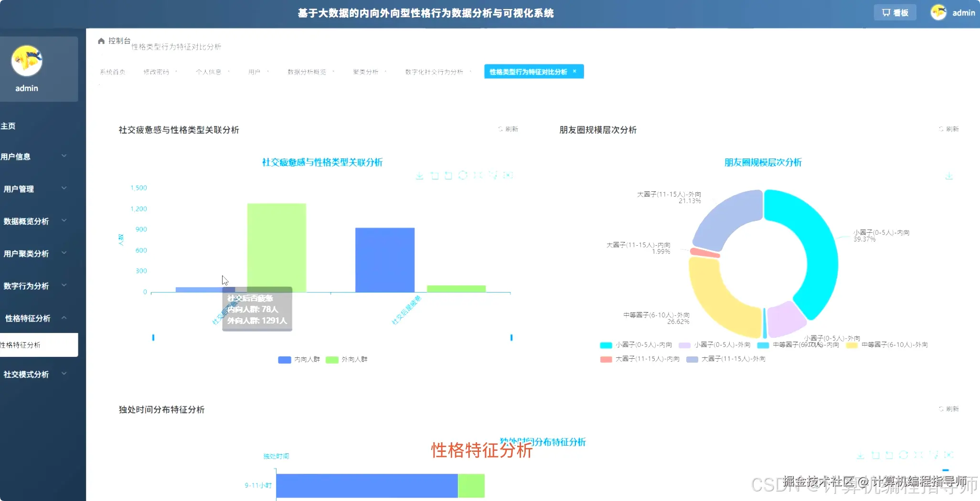The image size is (980, 501).
Task: Toggle 内向人群 legend series
Action: [x=299, y=360]
